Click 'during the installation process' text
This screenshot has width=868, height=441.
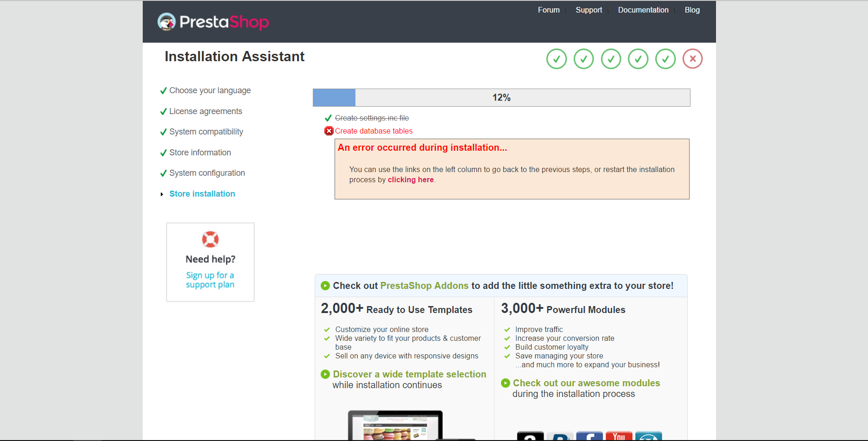click(574, 394)
